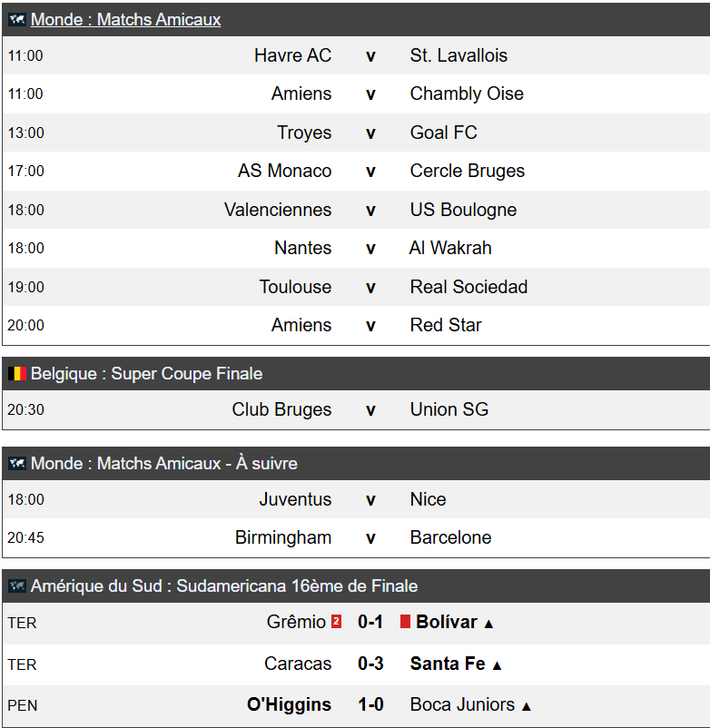Select the AS Monaco v Cercle Bruges row
Screen dimensions: 710x728
(356, 171)
